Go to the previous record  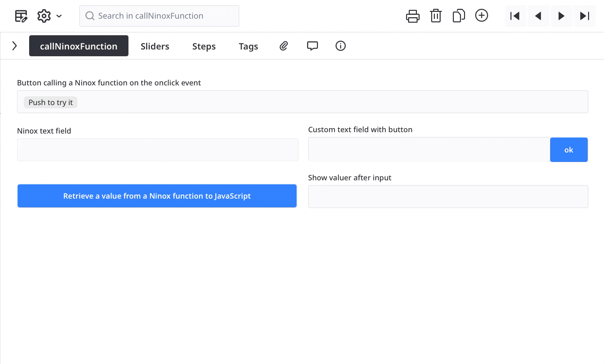tap(538, 16)
